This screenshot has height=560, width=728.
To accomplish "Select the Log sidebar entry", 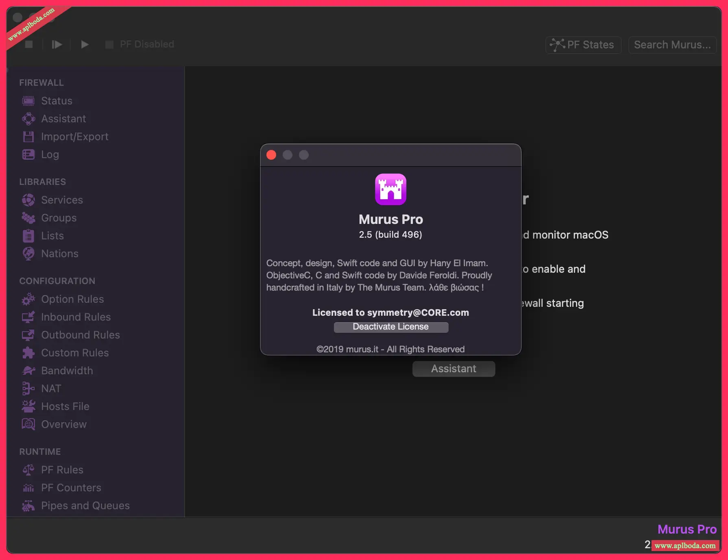I will (x=50, y=154).
